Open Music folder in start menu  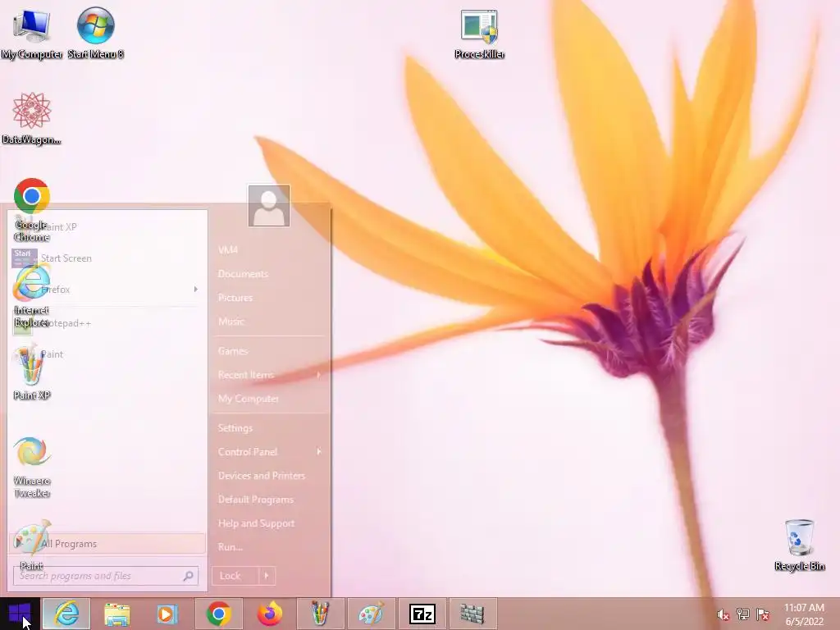coord(231,322)
